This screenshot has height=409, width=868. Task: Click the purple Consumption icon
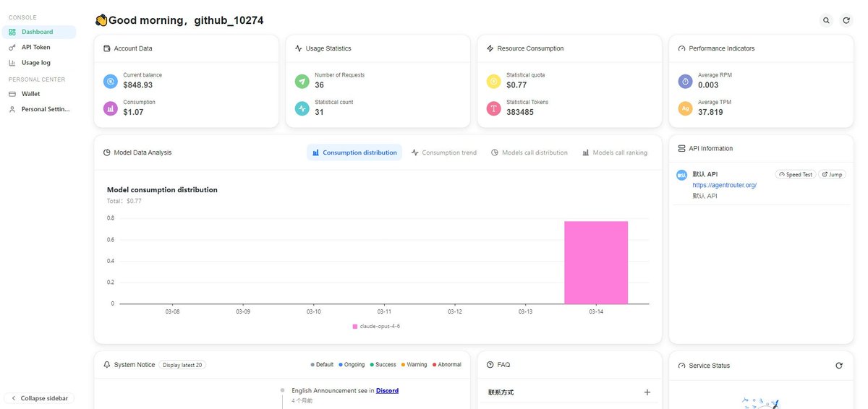pos(110,108)
